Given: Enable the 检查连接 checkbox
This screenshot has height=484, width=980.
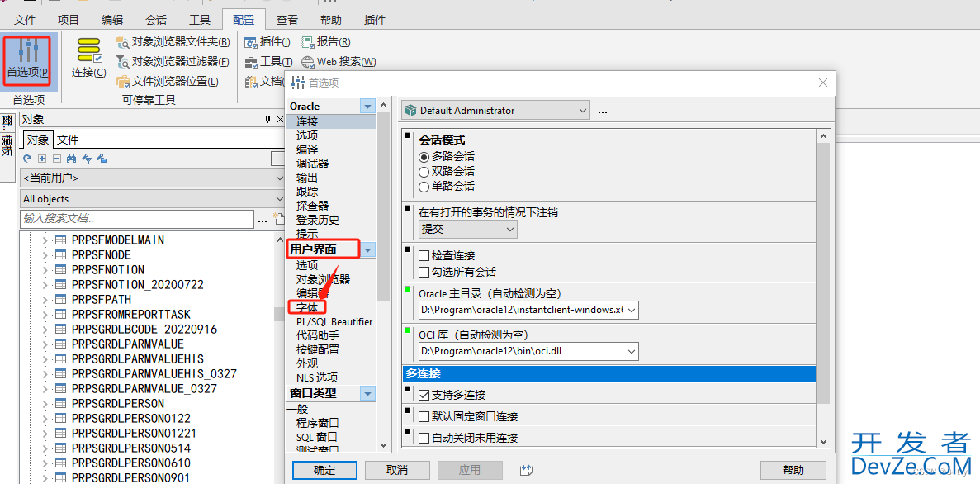Looking at the screenshot, I should [x=424, y=256].
